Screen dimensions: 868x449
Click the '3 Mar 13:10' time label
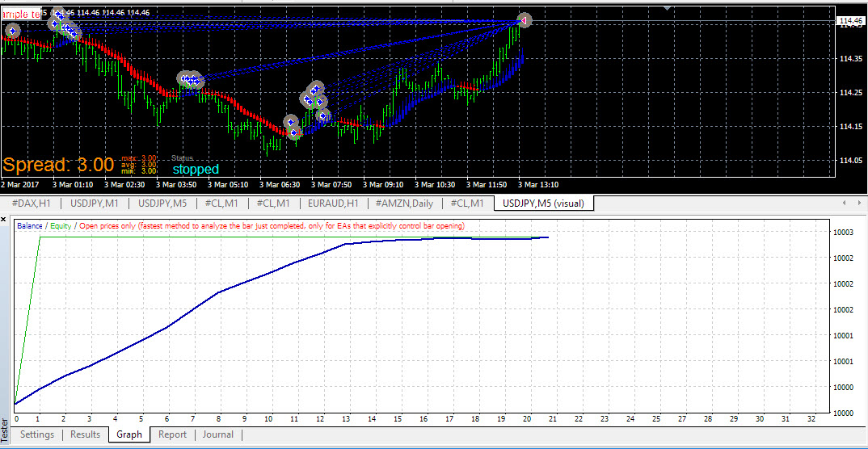coord(538,184)
